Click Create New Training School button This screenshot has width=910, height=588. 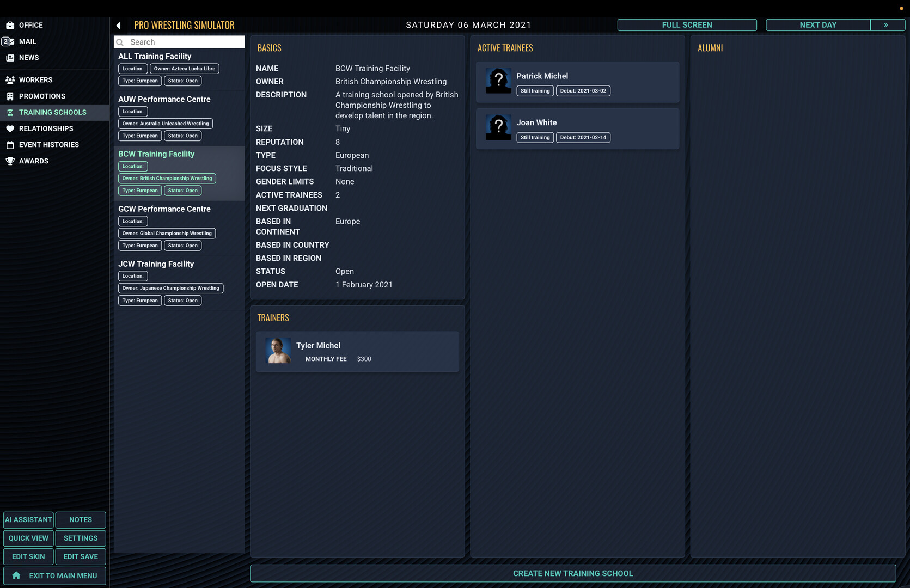(x=572, y=573)
